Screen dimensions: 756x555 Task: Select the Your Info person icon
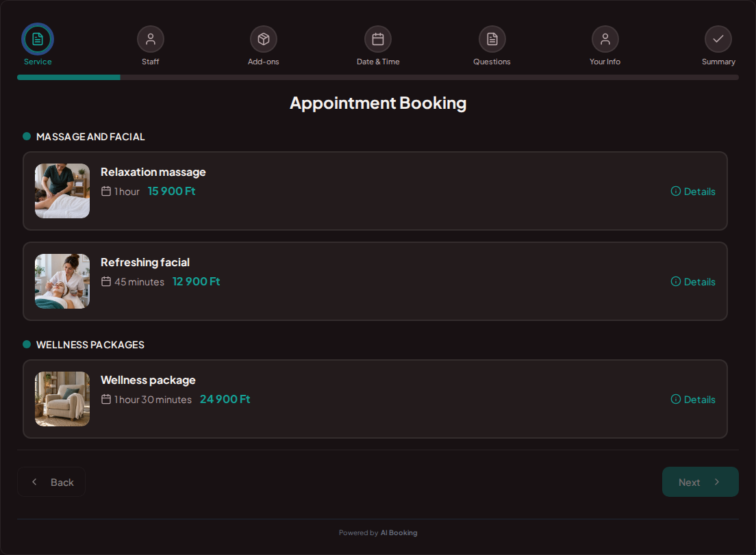point(605,39)
